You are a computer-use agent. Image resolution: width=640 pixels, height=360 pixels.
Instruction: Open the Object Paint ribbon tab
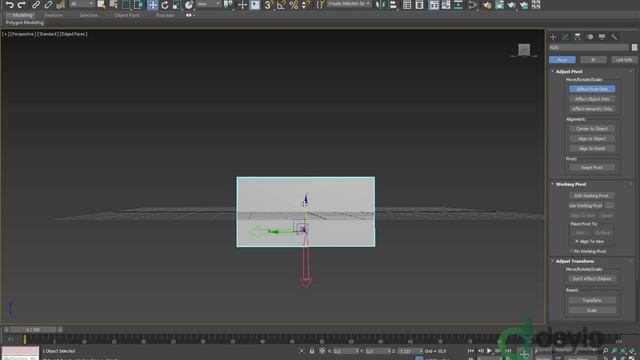click(127, 15)
